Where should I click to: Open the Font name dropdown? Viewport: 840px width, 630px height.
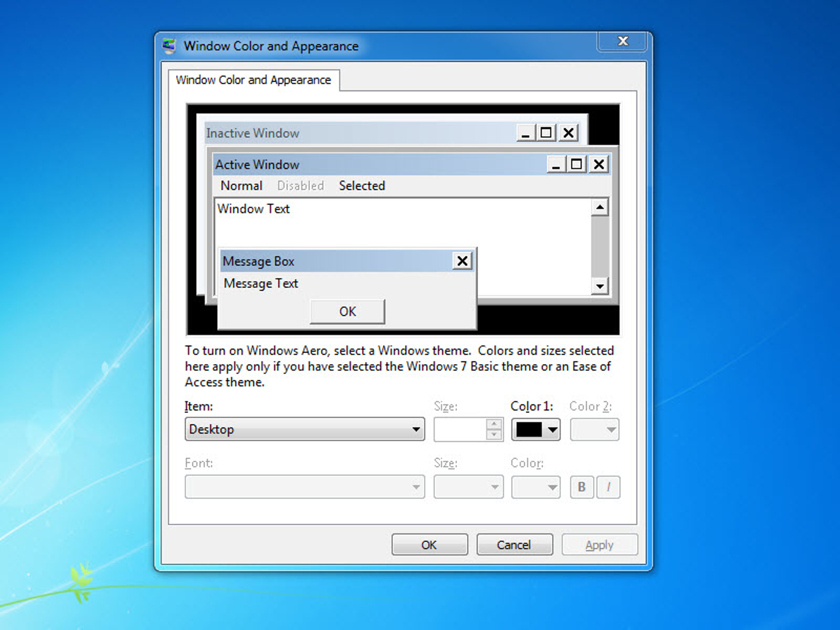click(304, 486)
